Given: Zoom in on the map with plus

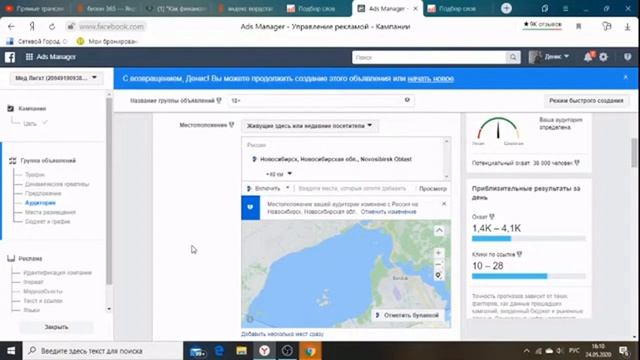Looking at the screenshot, I should (x=438, y=253).
